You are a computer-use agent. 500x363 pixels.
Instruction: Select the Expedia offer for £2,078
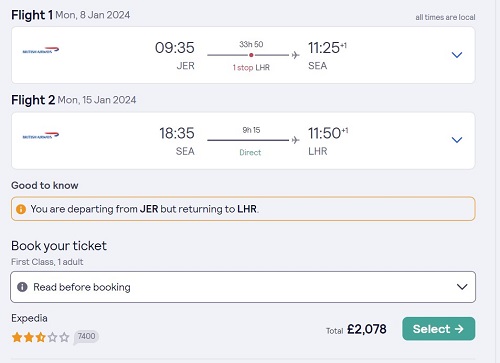pyautogui.click(x=439, y=329)
